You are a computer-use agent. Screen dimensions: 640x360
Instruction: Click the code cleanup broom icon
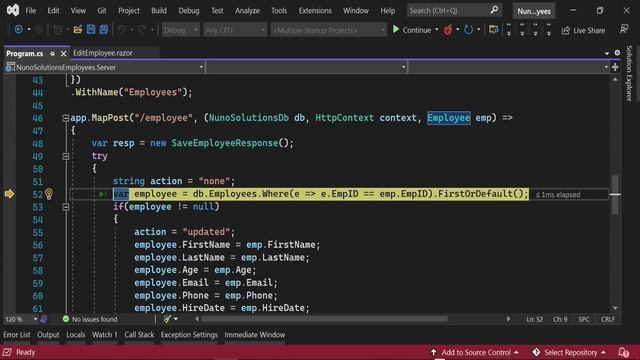[167, 319]
